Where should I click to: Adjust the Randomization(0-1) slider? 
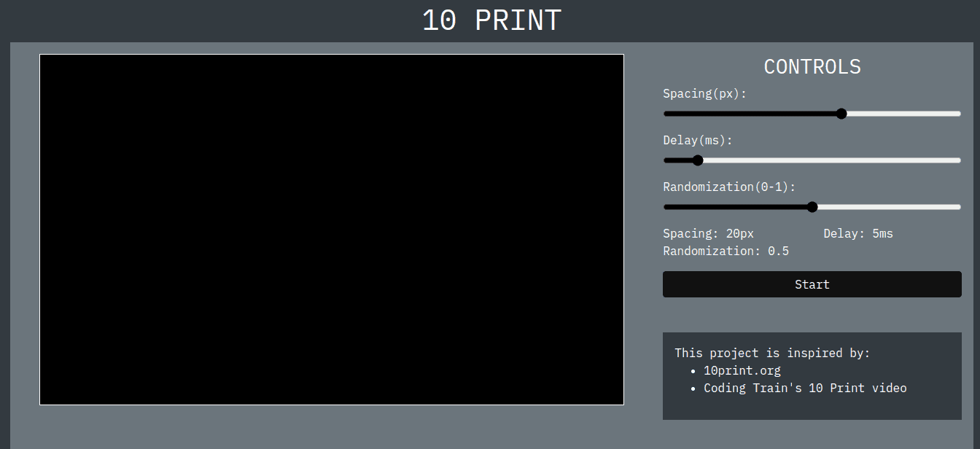(812, 207)
